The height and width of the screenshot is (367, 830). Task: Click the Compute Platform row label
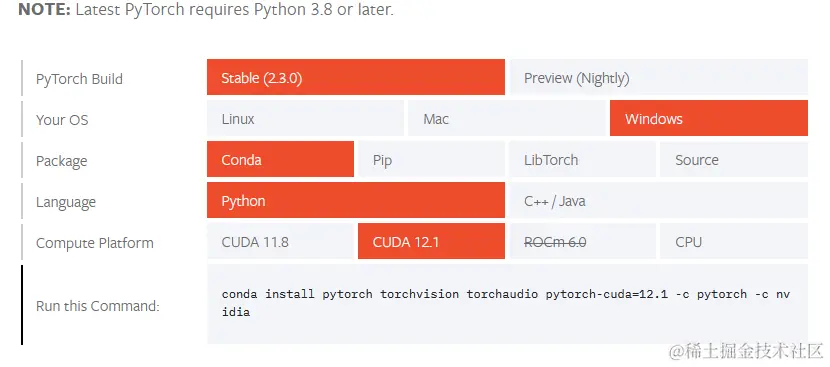point(95,243)
